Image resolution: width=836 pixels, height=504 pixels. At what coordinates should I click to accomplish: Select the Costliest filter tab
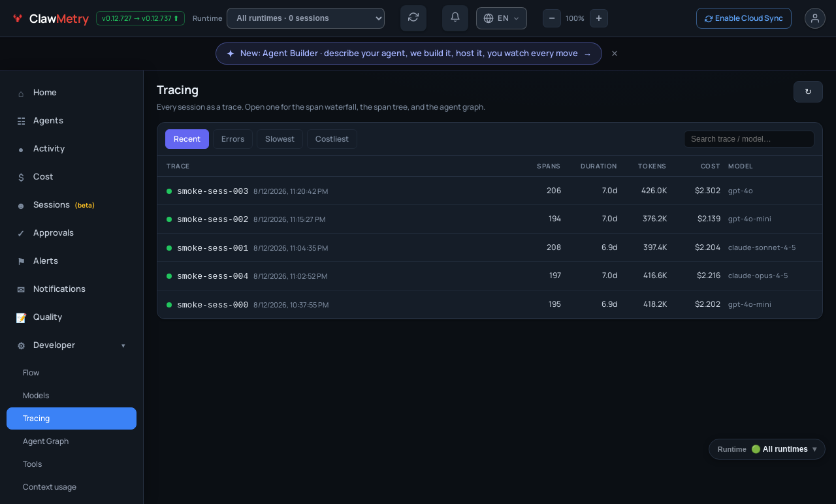pyautogui.click(x=332, y=139)
